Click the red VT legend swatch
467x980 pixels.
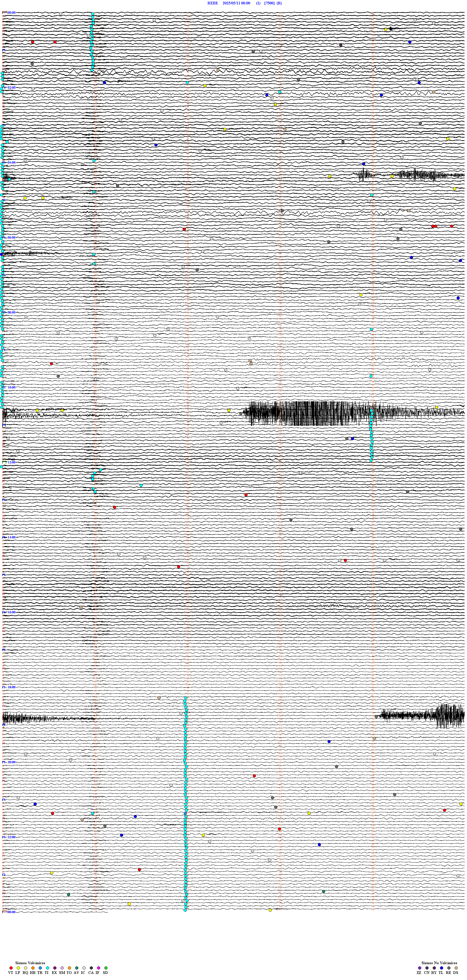11,967
